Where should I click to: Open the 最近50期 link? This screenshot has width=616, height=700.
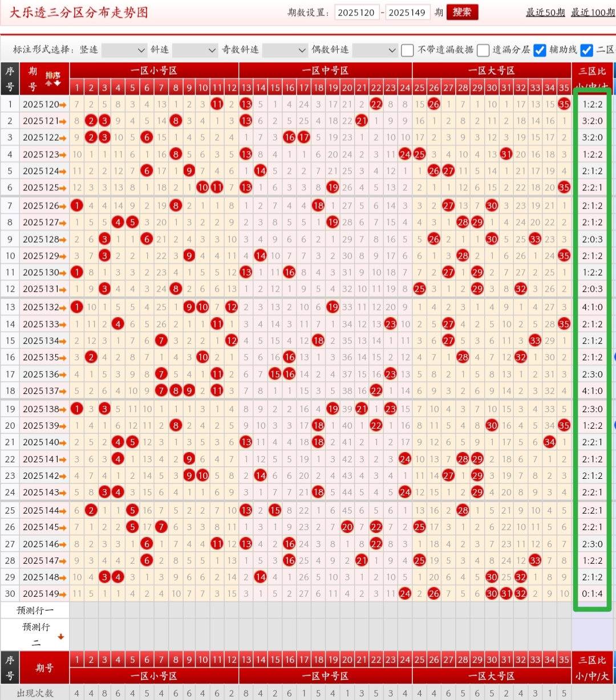tap(545, 13)
